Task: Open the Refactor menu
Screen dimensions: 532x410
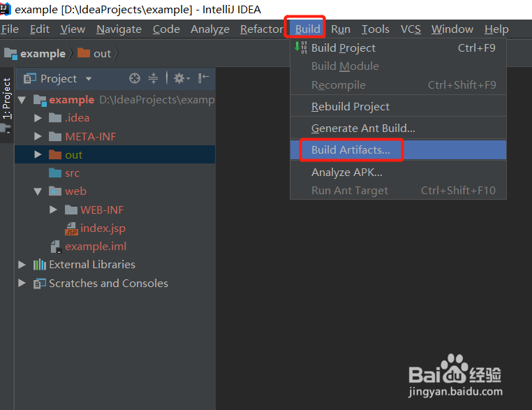Action: click(262, 29)
